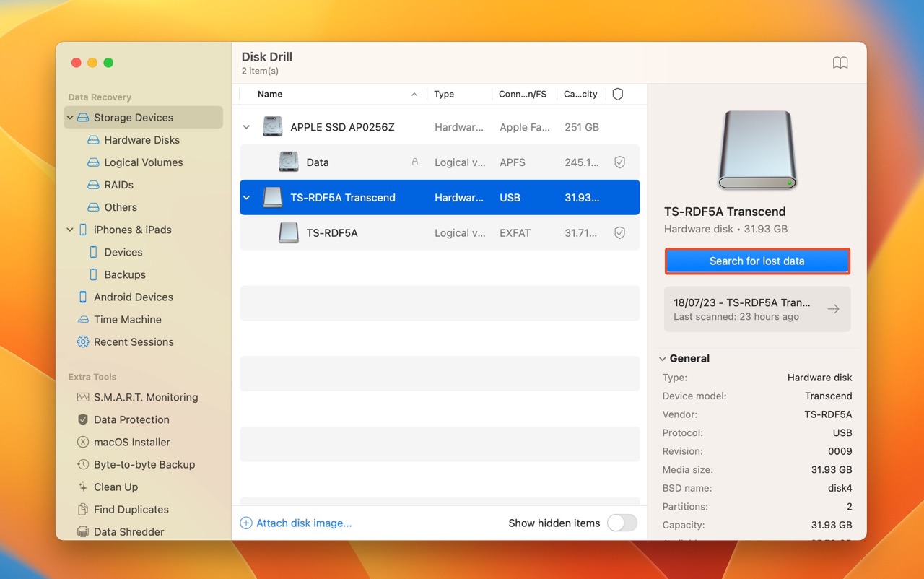
Task: Click the macOS Installer icon
Action: (x=83, y=442)
